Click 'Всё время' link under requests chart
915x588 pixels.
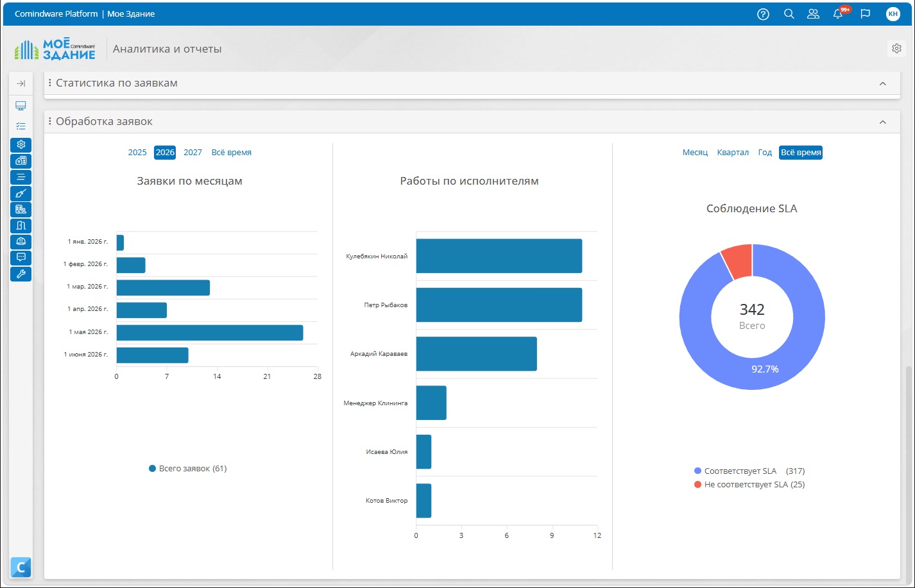click(232, 153)
